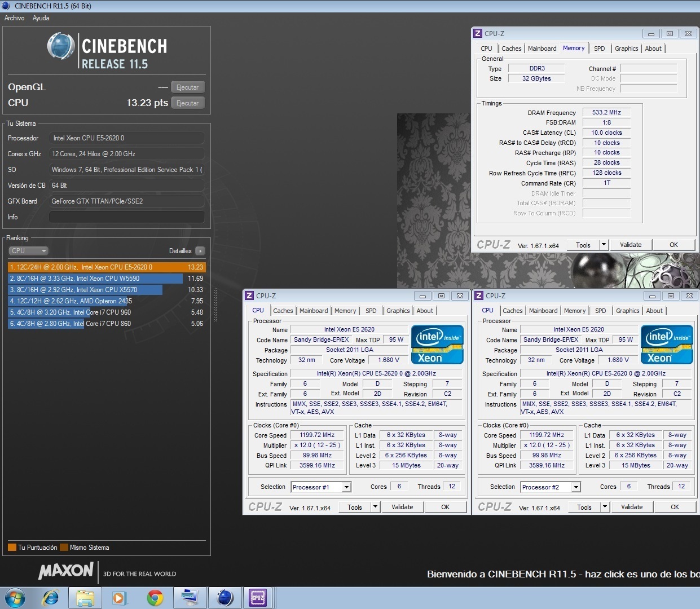Click Validate in Processor #2 window
This screenshot has width=700, height=609.
click(x=632, y=507)
